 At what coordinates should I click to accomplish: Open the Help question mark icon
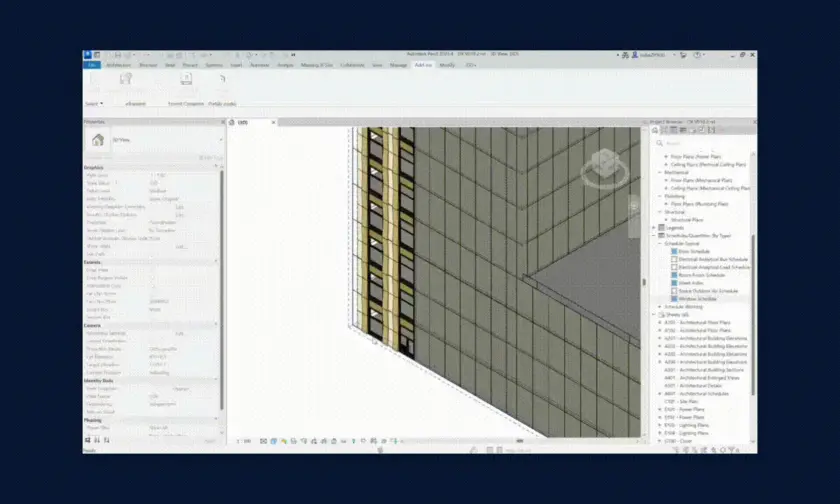point(697,55)
